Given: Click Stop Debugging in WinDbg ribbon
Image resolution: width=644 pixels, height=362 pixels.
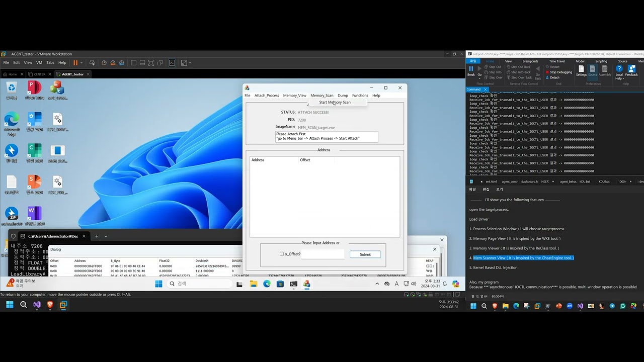Looking at the screenshot, I should click(x=559, y=72).
